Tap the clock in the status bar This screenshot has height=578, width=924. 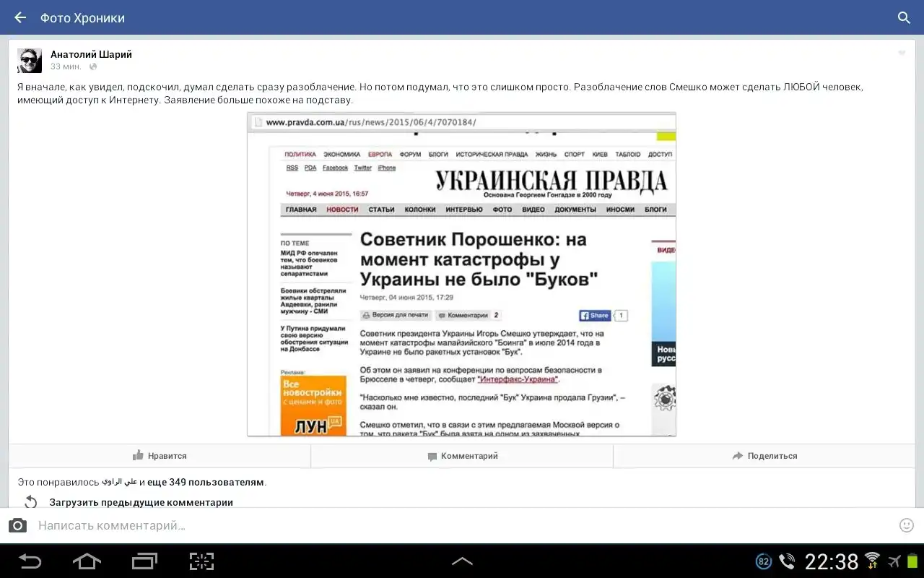click(832, 561)
